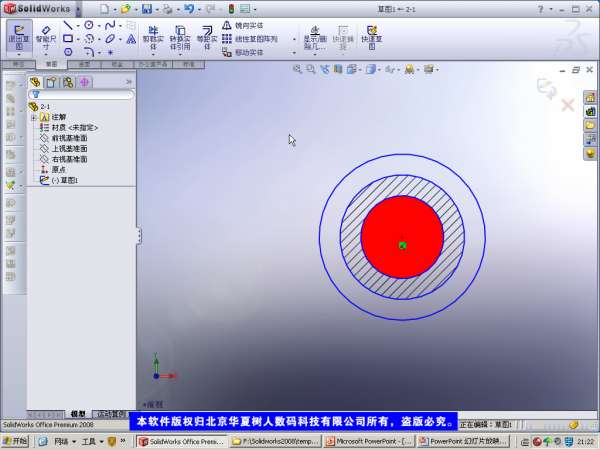Select Origin (原点) in tree

(54, 169)
